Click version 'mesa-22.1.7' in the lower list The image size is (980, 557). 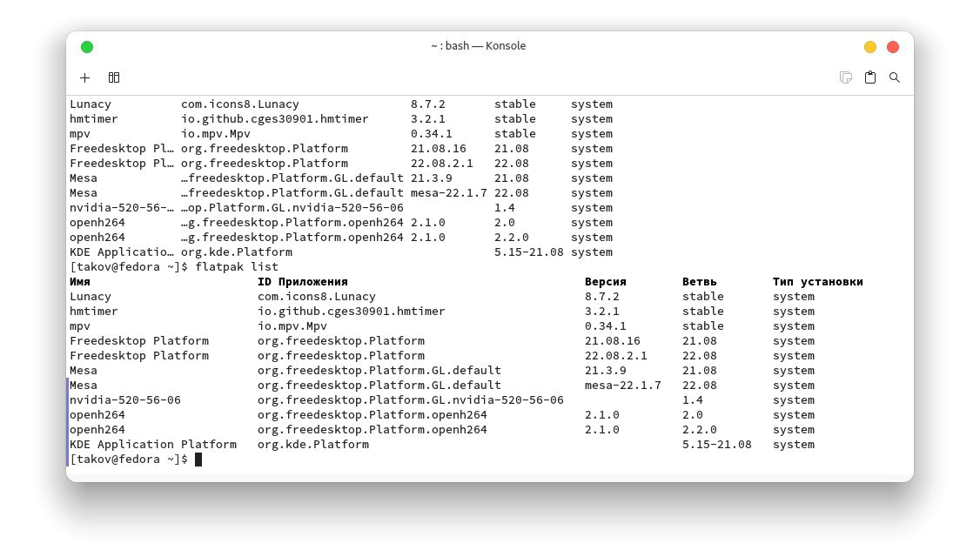point(622,386)
